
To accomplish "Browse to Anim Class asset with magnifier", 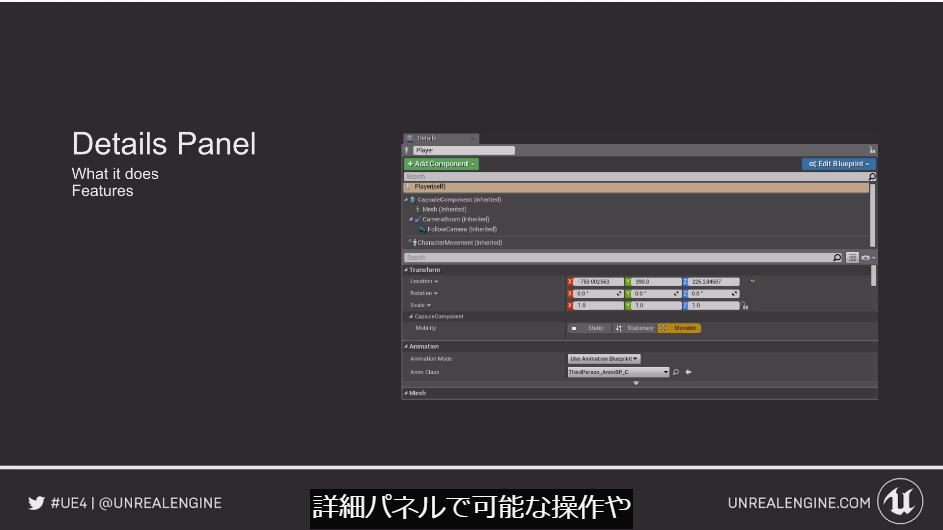I will tap(676, 372).
